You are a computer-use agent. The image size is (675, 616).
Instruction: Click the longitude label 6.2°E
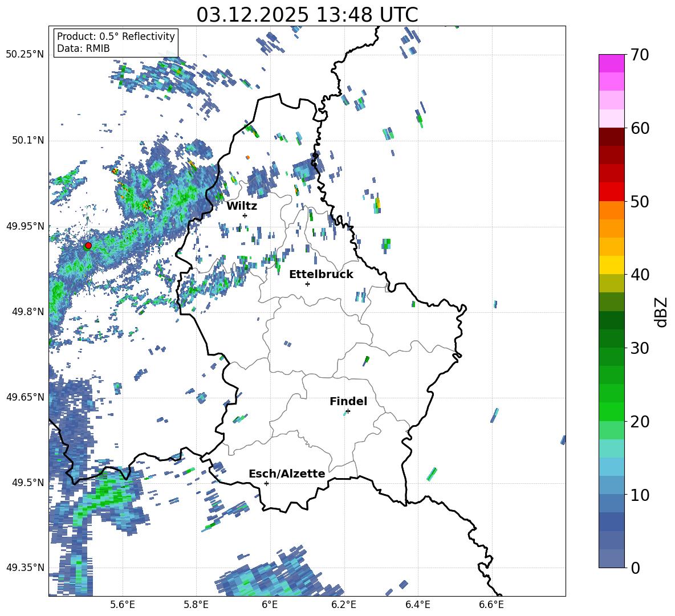coord(344,605)
